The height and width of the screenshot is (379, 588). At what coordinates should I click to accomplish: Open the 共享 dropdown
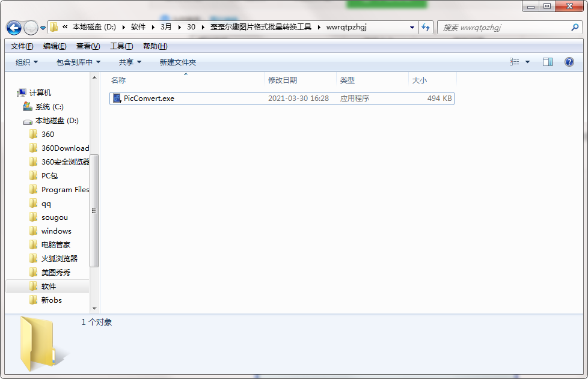tap(130, 62)
